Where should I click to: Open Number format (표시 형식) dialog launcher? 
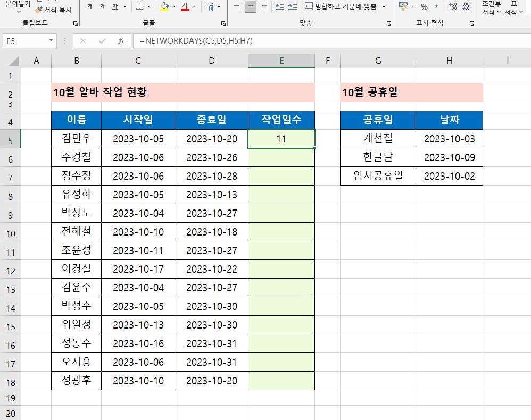pos(472,23)
